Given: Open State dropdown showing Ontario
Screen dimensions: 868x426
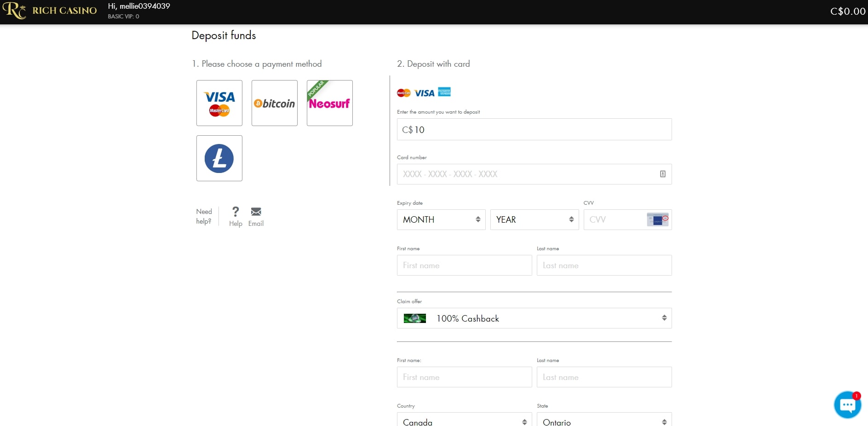Looking at the screenshot, I should 604,420.
